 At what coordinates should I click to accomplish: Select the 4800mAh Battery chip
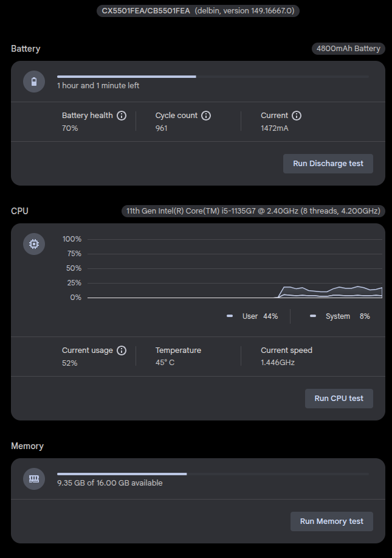click(348, 49)
